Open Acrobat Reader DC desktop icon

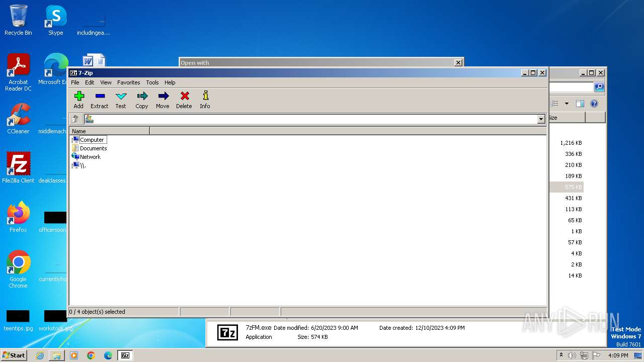pos(19,72)
